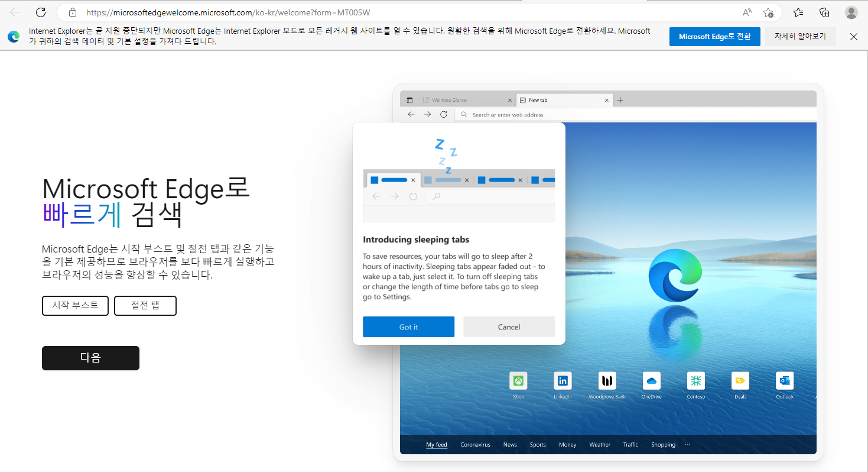Click the '절전 탭' button
The height and width of the screenshot is (472, 868).
coord(145,306)
